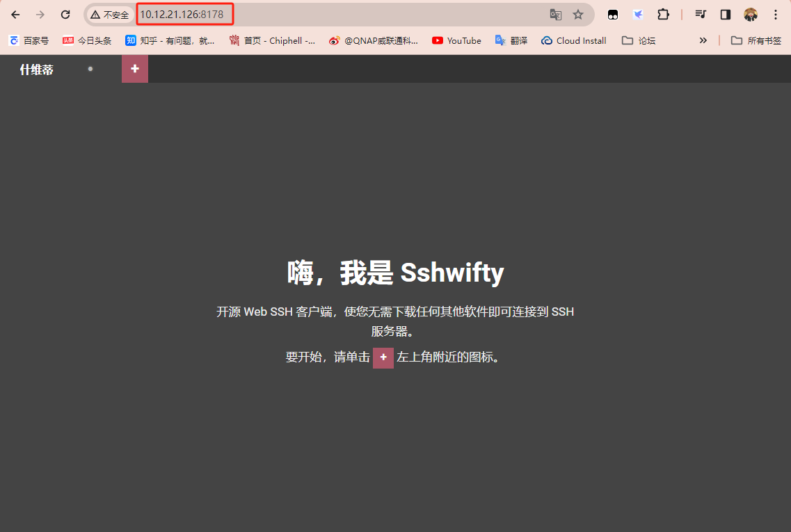791x532 pixels.
Task: Toggle the browser side panel icon
Action: 726,15
